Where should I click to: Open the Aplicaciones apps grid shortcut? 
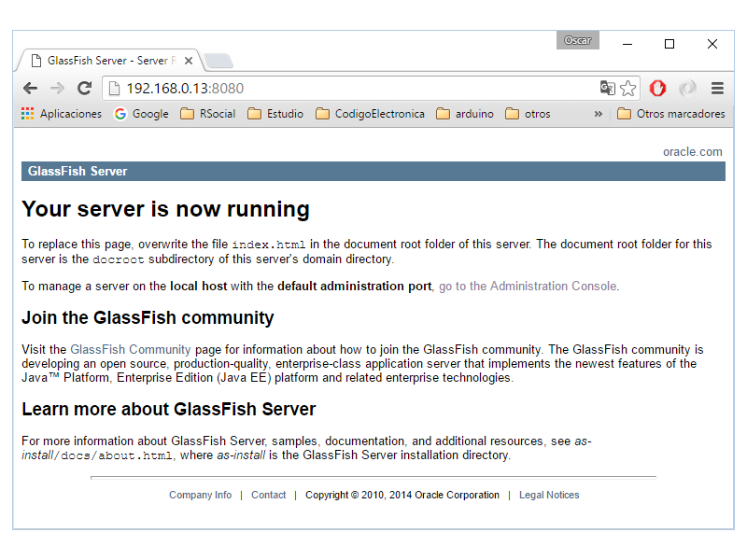coord(62,114)
